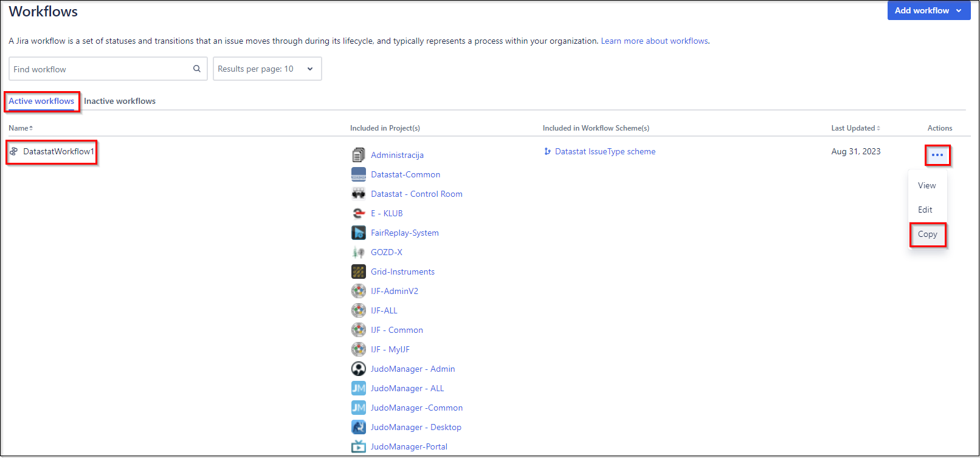Screen dimensions: 980x458
Task: Open the IJF - MyIJF project link
Action: pos(390,349)
